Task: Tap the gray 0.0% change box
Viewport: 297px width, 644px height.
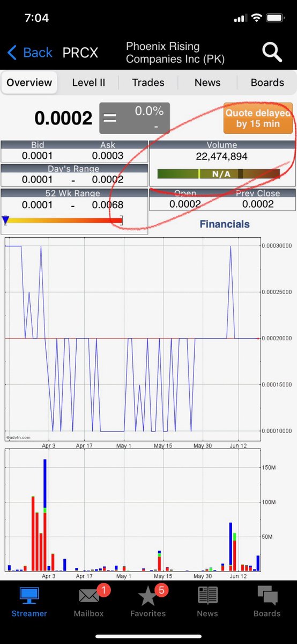Action: click(135, 118)
